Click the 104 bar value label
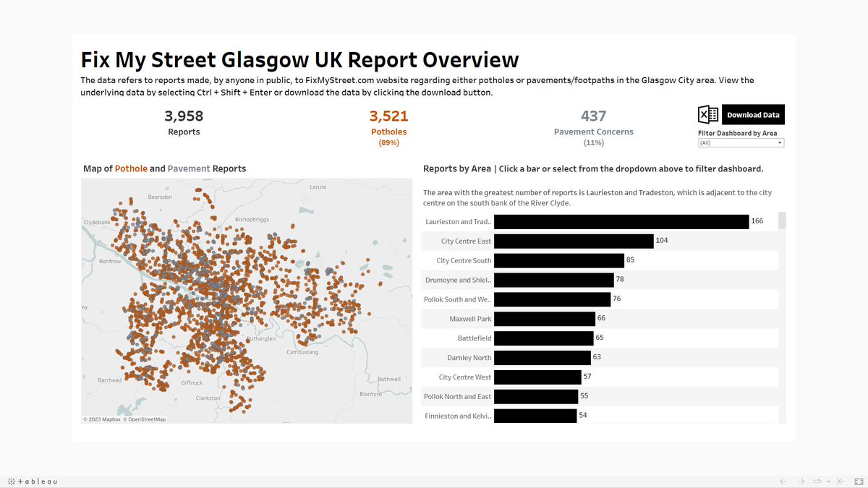The width and height of the screenshot is (868, 488). click(662, 241)
